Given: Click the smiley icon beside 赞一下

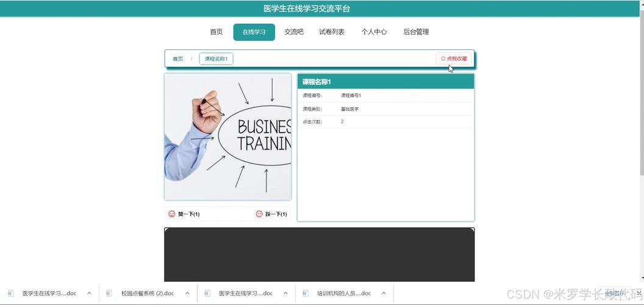Looking at the screenshot, I should [172, 214].
